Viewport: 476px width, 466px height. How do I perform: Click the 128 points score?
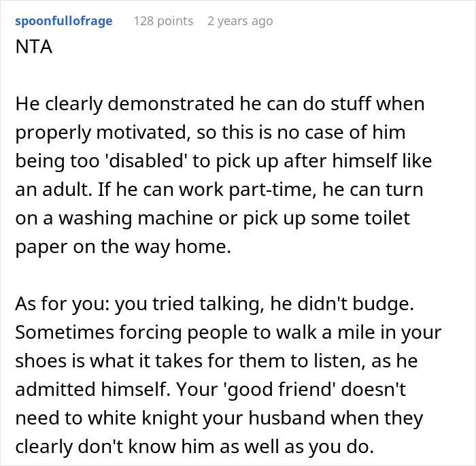(x=163, y=21)
